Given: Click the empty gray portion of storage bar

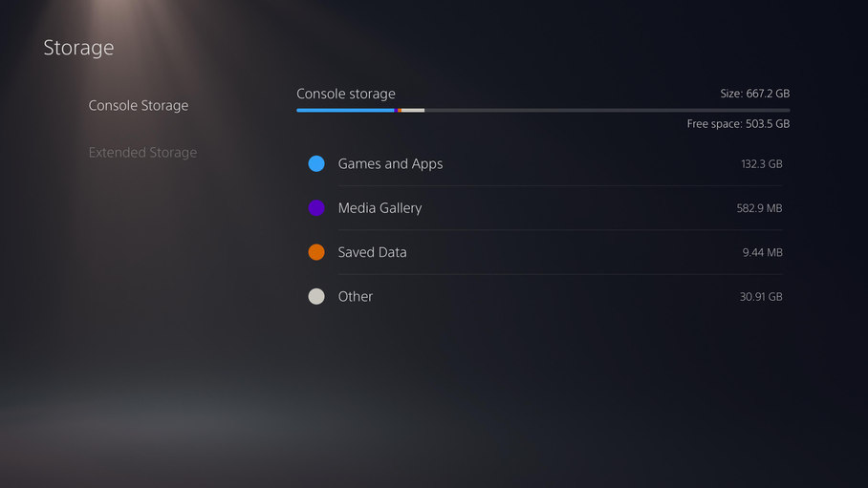Looking at the screenshot, I should click(607, 110).
